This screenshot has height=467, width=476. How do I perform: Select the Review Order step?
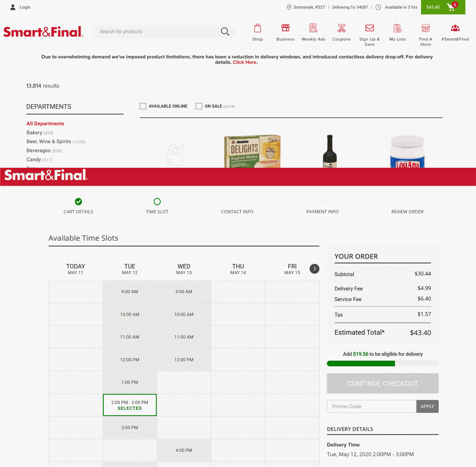point(407,212)
